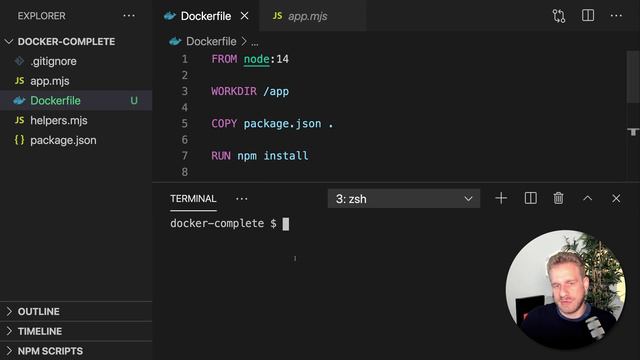Screen dimensions: 640x360
Task: Close the terminal panel
Action: click(616, 198)
